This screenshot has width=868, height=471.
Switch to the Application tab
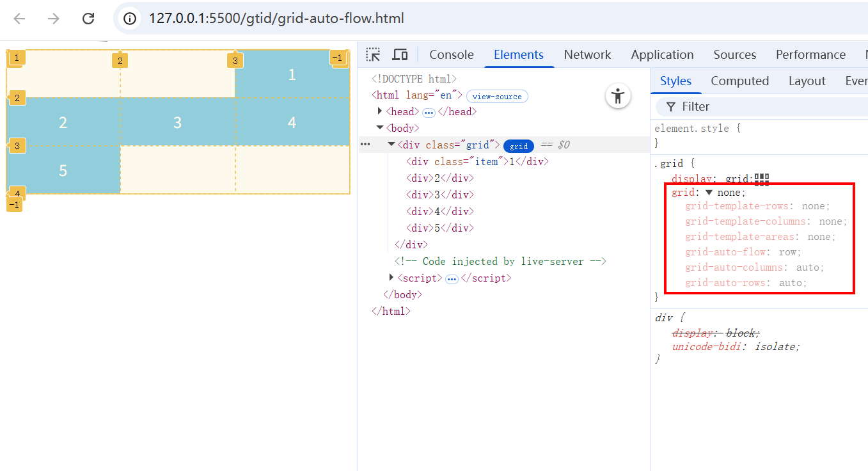[662, 54]
